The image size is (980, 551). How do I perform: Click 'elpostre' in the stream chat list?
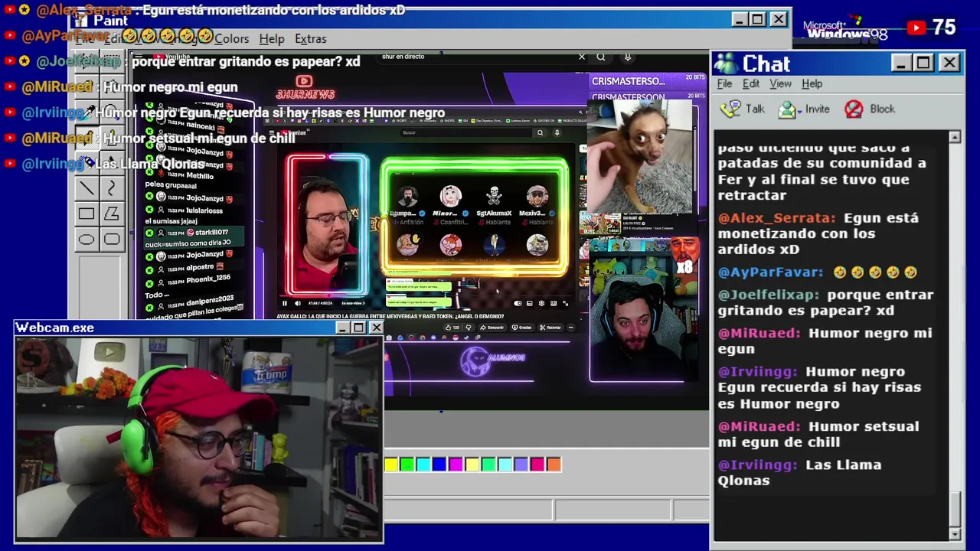point(200,267)
